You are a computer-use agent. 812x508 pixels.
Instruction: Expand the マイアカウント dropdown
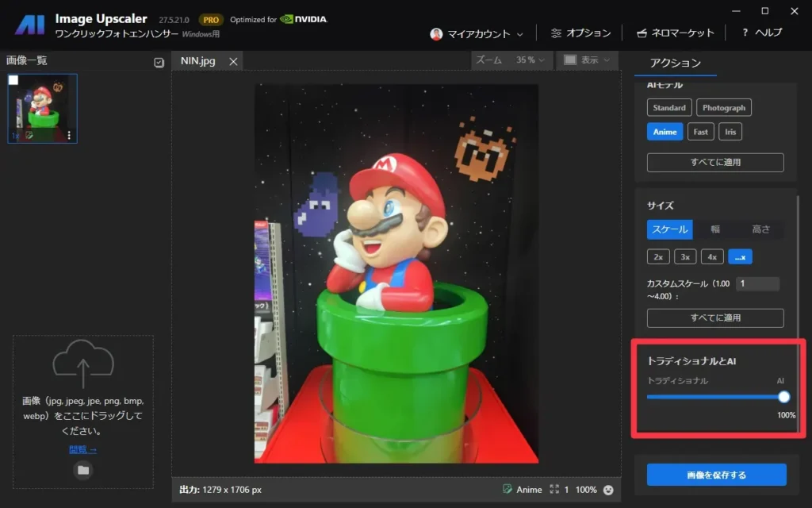click(477, 34)
